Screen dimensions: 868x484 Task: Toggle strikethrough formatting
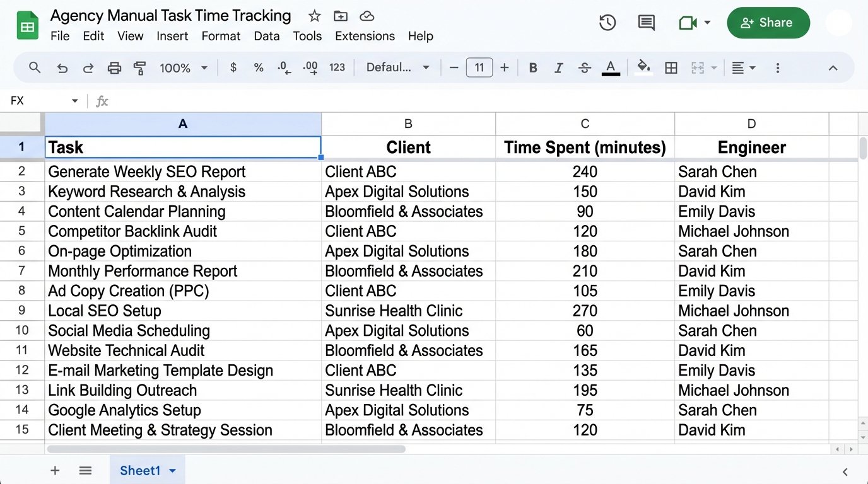click(x=584, y=67)
